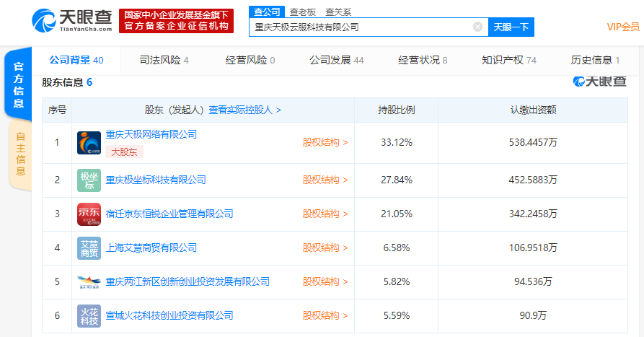Click the 天眼一下 search button
Viewport: 644px width, 337px height.
511,27
